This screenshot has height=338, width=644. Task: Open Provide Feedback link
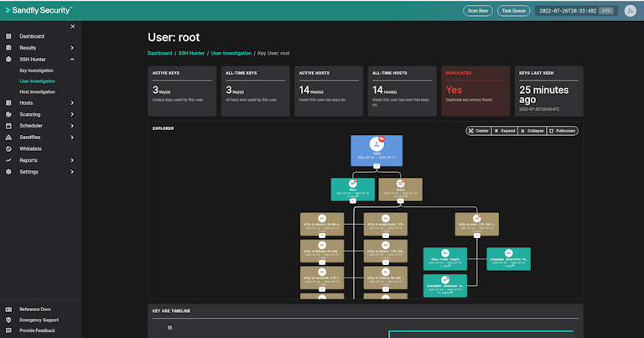point(38,330)
